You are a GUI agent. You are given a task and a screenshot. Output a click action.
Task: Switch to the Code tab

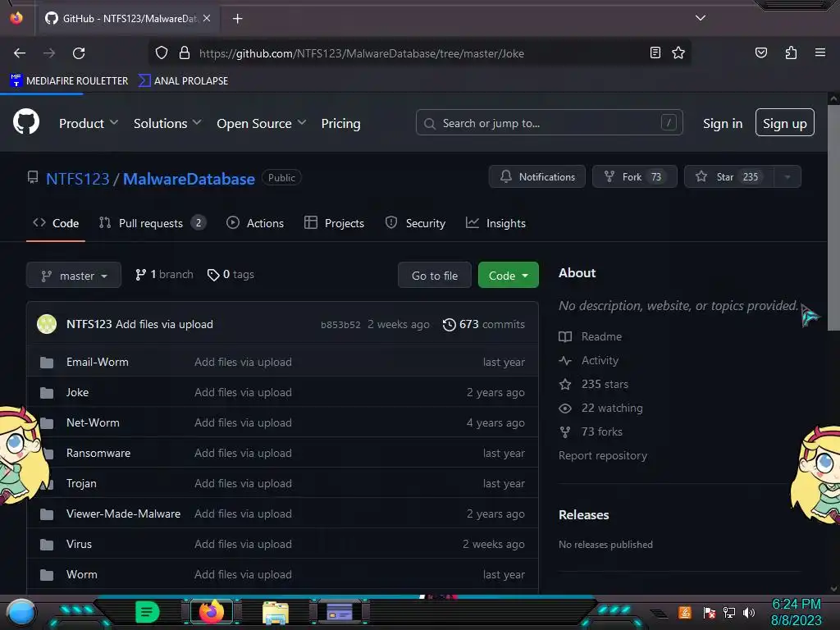56,223
